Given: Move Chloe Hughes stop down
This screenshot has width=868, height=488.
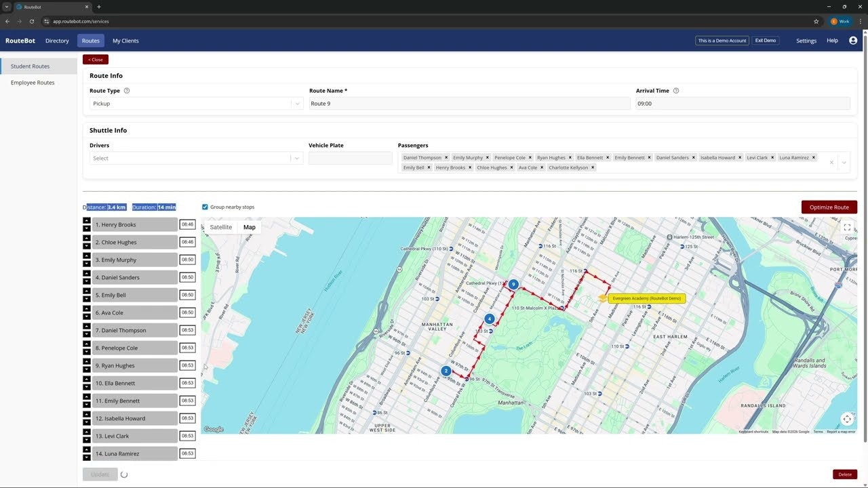Looking at the screenshot, I should 86,246.
